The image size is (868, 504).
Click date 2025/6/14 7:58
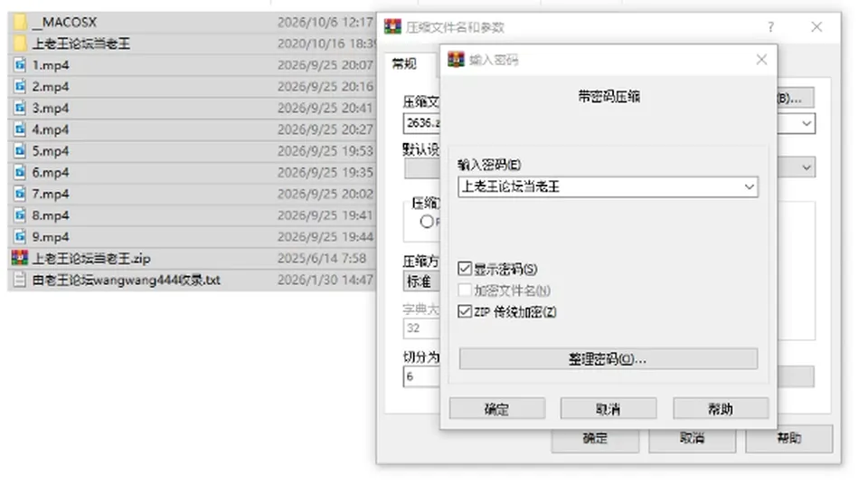322,259
